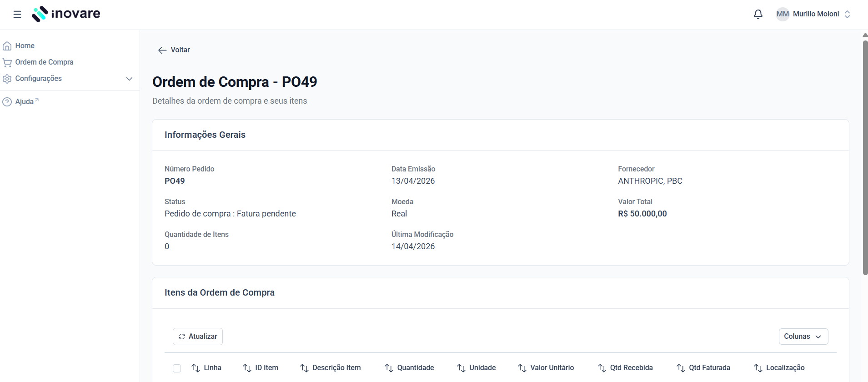Click the scrollbar up arrow
This screenshot has width=868, height=382.
pos(865,35)
